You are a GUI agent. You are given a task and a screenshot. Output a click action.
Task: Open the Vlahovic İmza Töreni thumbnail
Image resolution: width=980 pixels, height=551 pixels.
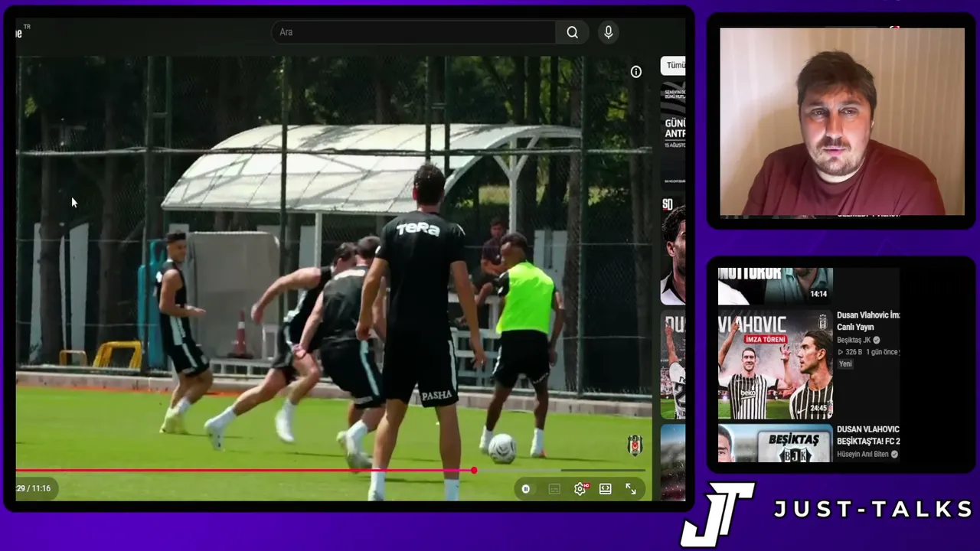click(x=775, y=364)
